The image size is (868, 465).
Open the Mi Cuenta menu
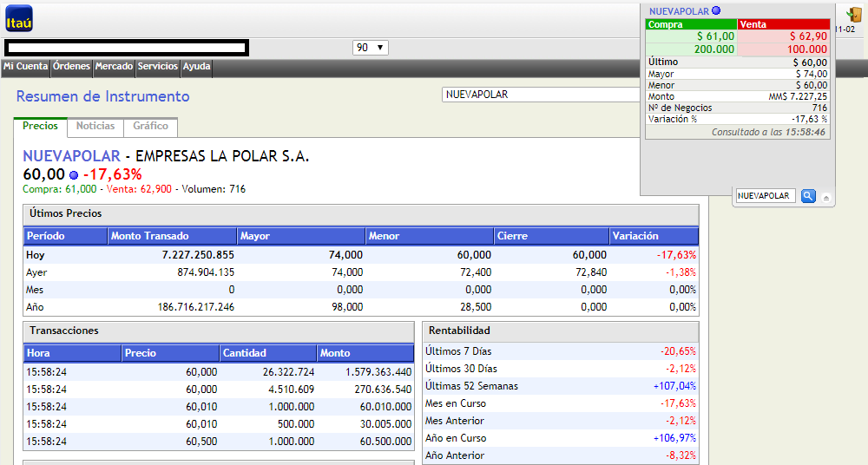(x=25, y=67)
